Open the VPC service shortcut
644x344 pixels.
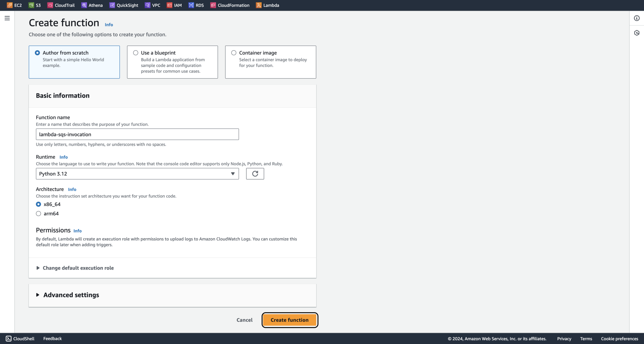[152, 5]
